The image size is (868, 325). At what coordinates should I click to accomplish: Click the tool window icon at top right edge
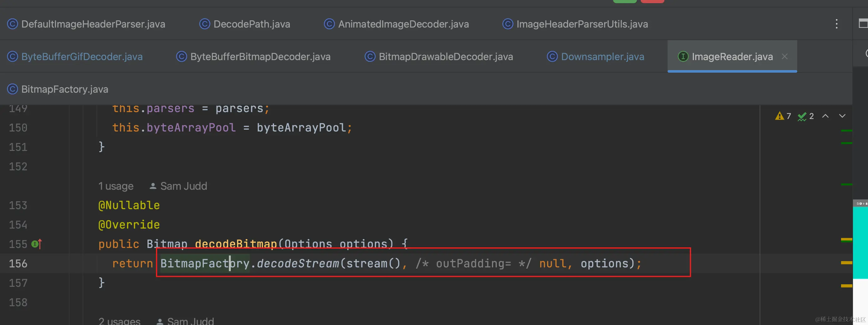863,24
